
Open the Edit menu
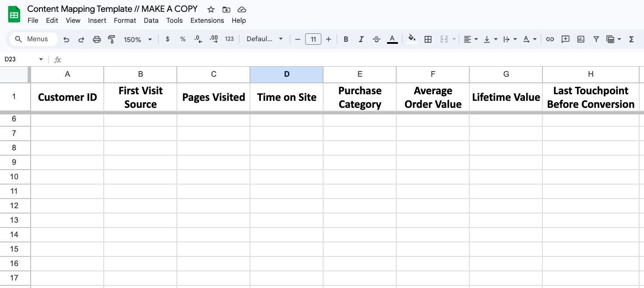pyautogui.click(x=52, y=20)
